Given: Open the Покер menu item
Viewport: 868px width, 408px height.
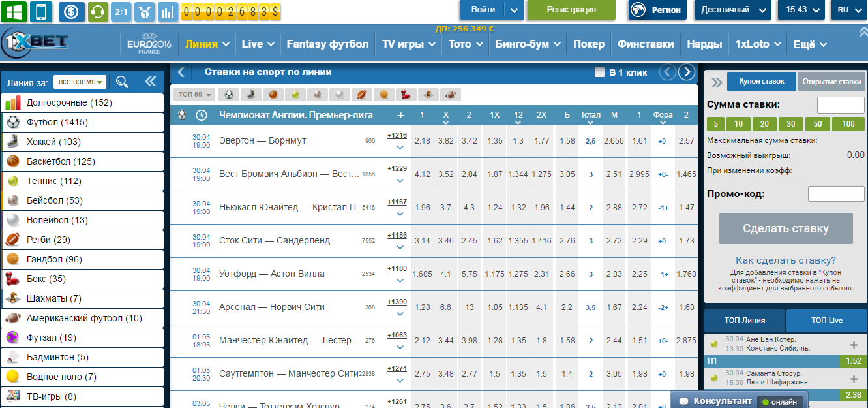Looking at the screenshot, I should click(589, 44).
